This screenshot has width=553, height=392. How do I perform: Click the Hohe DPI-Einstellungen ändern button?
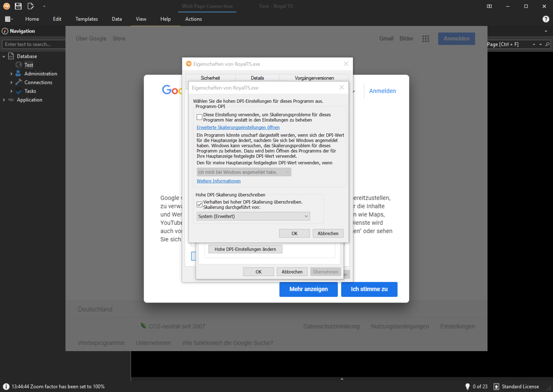tap(245, 249)
